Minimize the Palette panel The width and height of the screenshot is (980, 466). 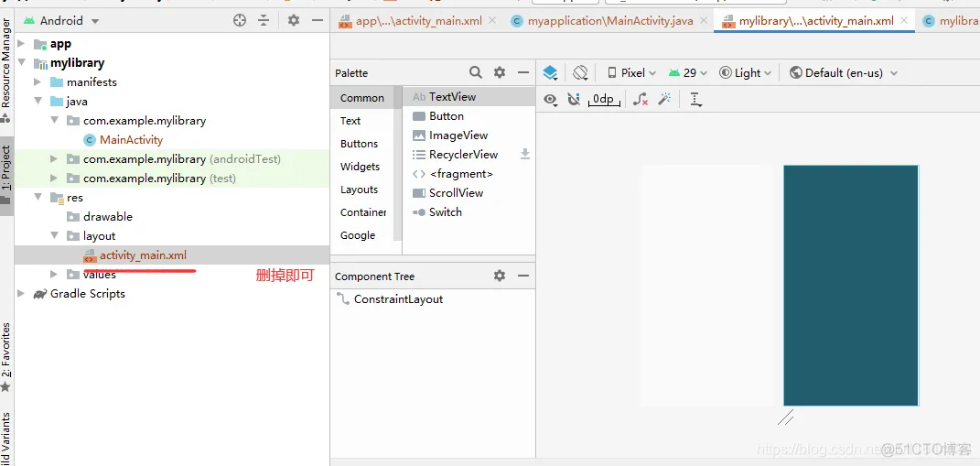[523, 72]
